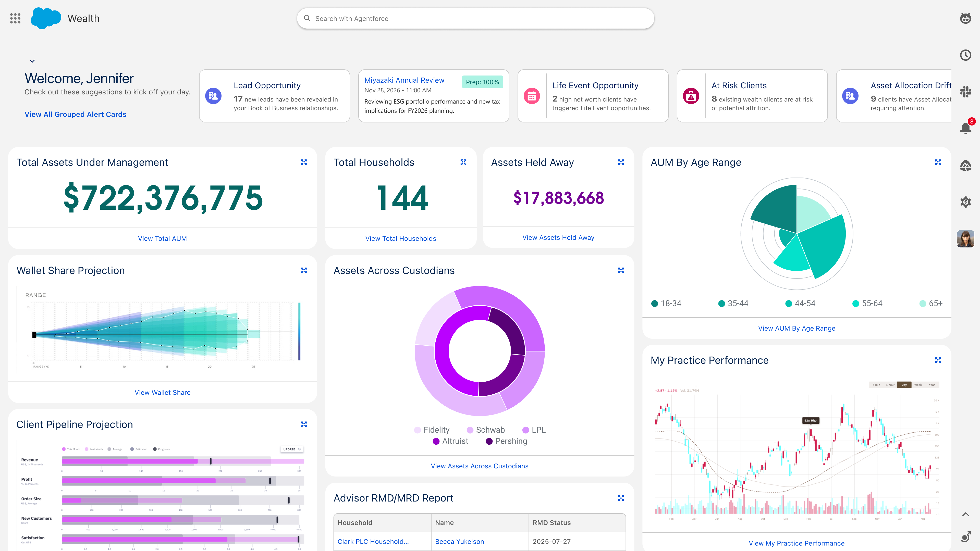
Task: Click the Prognosis legend swatch
Action: pos(155,449)
